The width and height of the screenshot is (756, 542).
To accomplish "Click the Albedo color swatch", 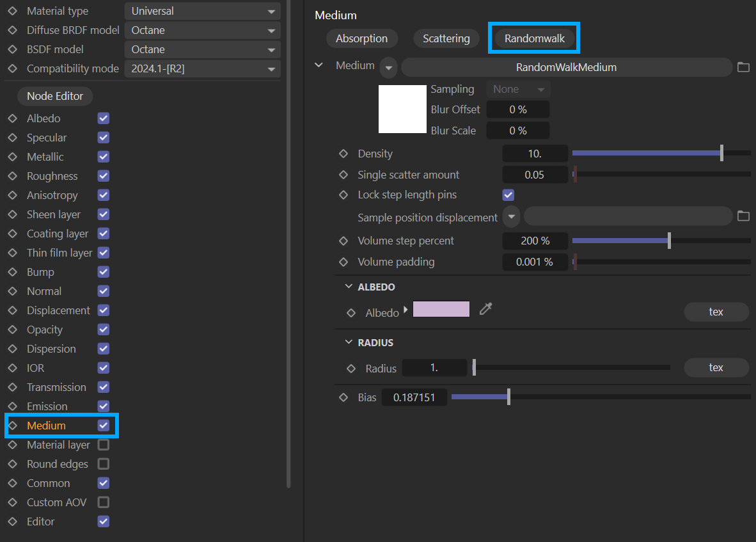I will [x=441, y=310].
